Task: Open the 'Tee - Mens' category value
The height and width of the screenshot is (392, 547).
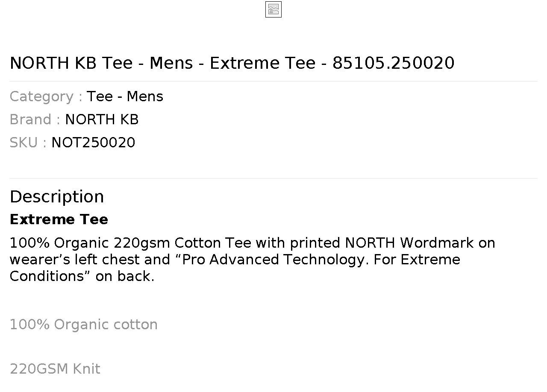Action: tap(125, 97)
